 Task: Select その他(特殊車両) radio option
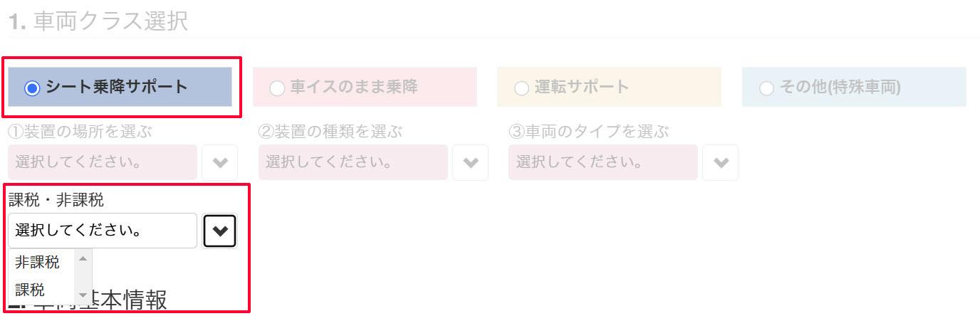tap(766, 88)
